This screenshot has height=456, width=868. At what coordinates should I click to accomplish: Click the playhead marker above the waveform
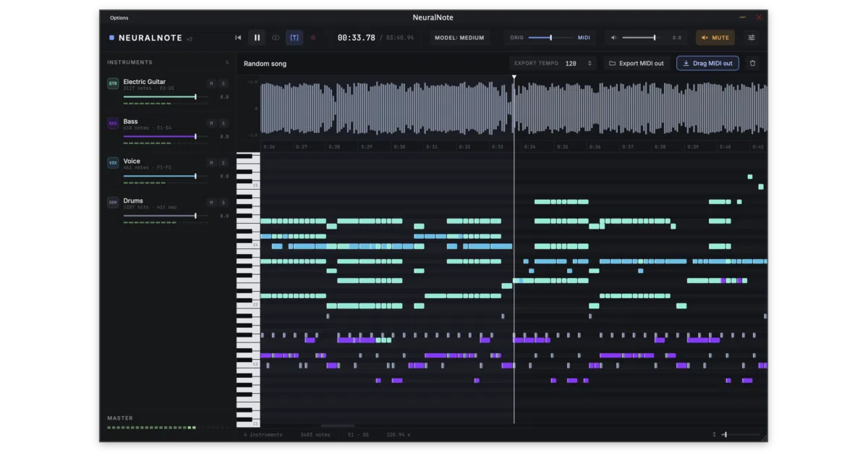(514, 77)
